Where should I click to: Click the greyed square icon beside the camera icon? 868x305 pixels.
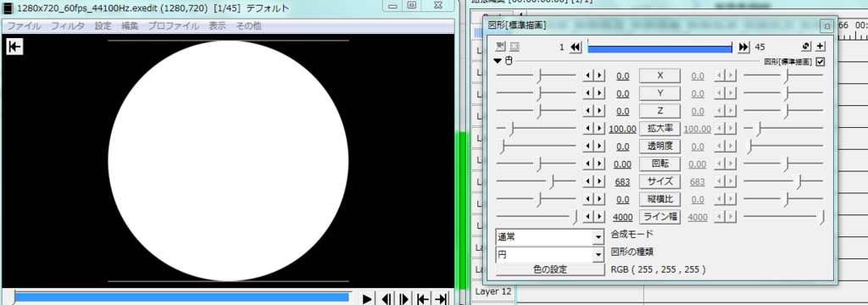click(515, 47)
